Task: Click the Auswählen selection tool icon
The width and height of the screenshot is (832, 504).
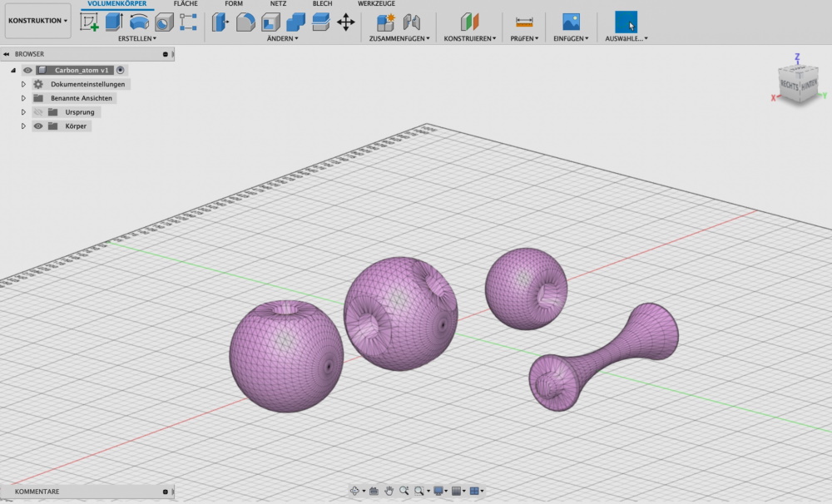Action: [626, 22]
